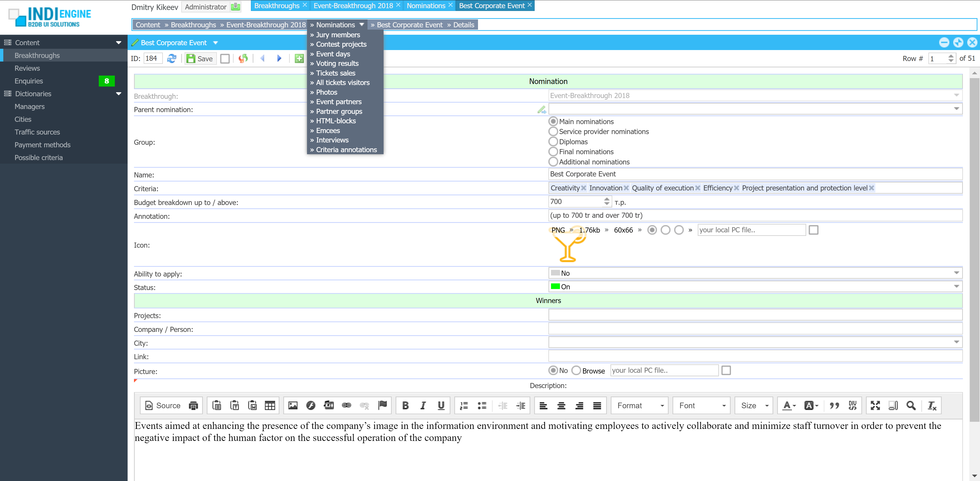Open the Status dropdown
This screenshot has width=980, height=481.
(956, 286)
